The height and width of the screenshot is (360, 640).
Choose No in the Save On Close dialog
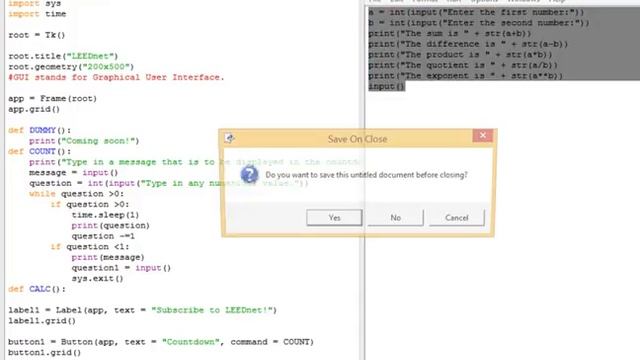click(x=396, y=218)
